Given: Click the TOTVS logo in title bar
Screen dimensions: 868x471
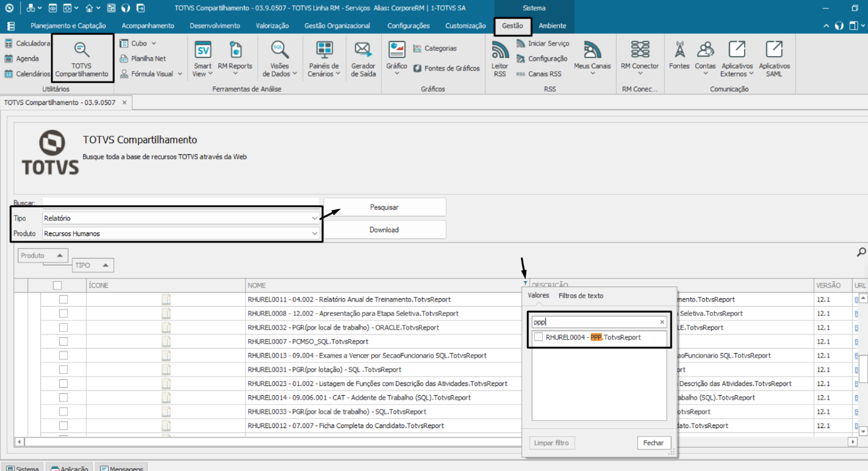Looking at the screenshot, I should coord(10,8).
